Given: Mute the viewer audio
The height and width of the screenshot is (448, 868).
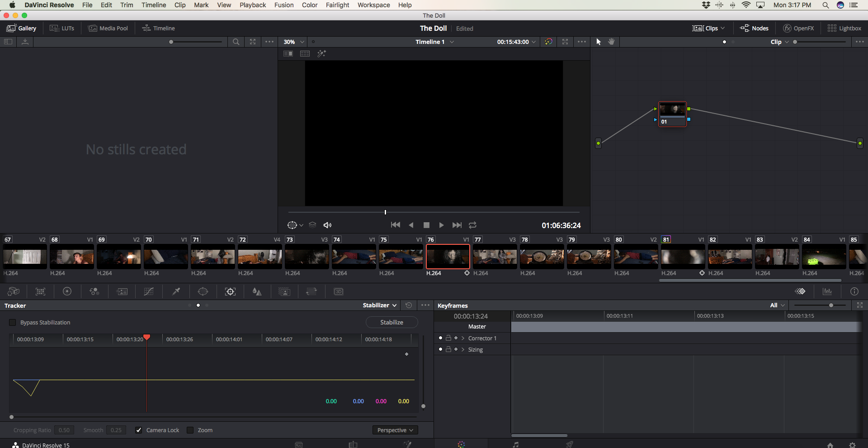Looking at the screenshot, I should click(x=328, y=225).
